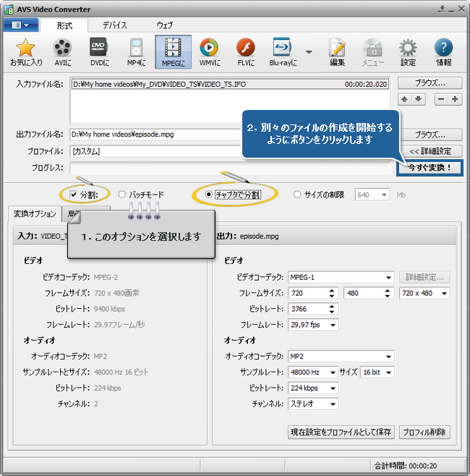
Task: Add file with the plus button
Action: [x=455, y=99]
